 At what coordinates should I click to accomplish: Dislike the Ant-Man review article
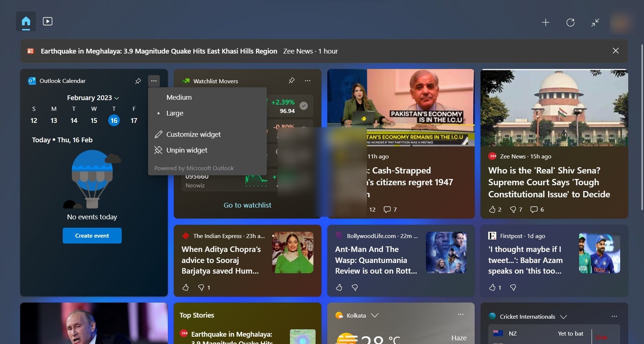pos(355,288)
